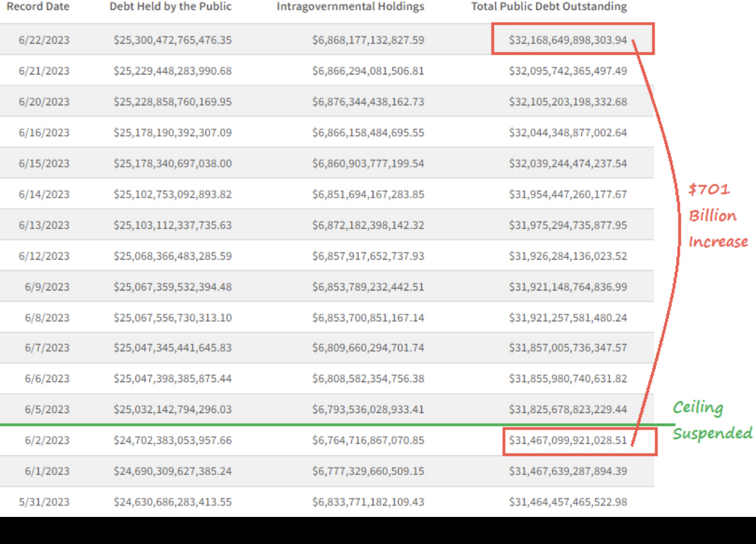Select public debt value $25,300,472,765,476.35
The width and height of the screenshot is (756, 544).
[x=173, y=40]
